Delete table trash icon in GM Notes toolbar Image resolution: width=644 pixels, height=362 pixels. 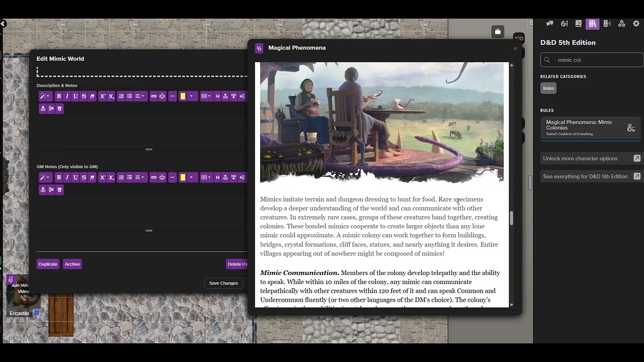coord(59,190)
